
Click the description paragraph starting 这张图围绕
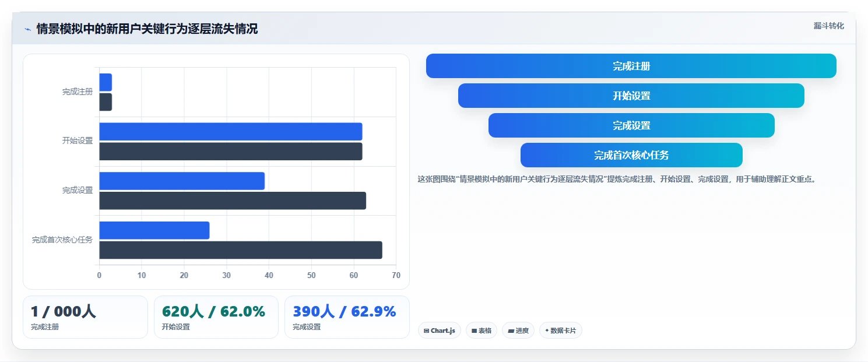point(618,180)
